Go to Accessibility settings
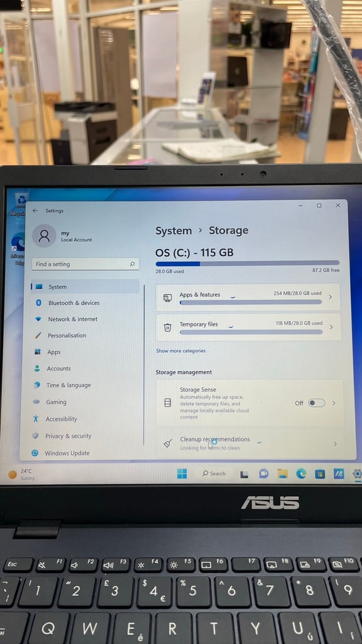Screen dimensions: 362x644 61,419
